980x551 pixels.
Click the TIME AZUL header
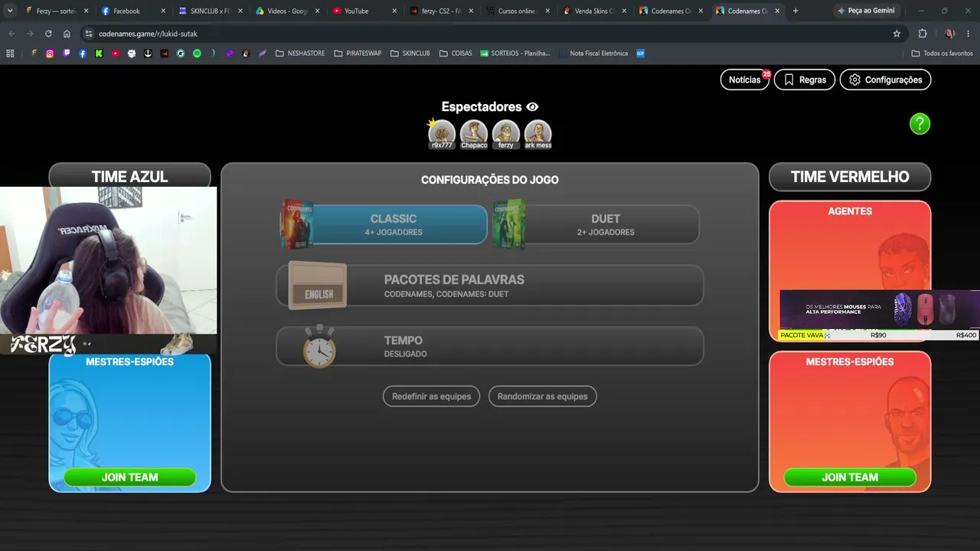click(x=129, y=177)
